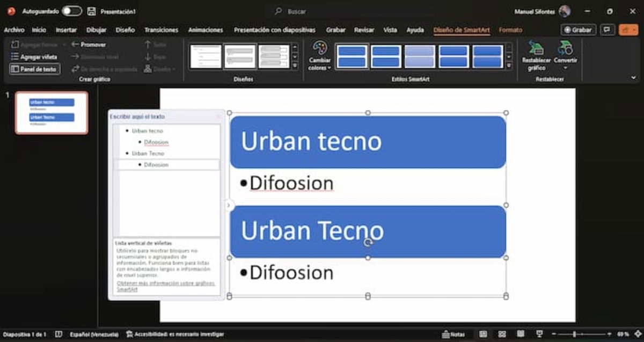The image size is (644, 342).
Task: Start slideshow from the status bar icon
Action: pos(540,333)
